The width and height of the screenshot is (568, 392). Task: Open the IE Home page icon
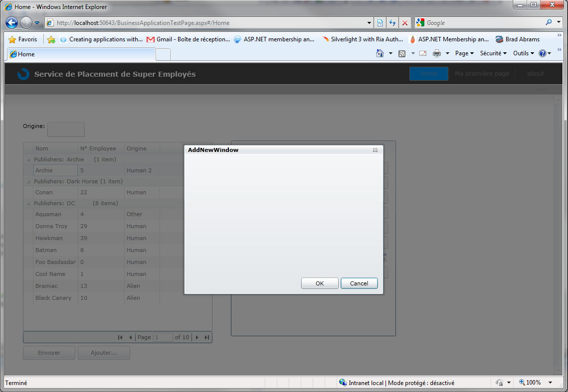pos(380,53)
